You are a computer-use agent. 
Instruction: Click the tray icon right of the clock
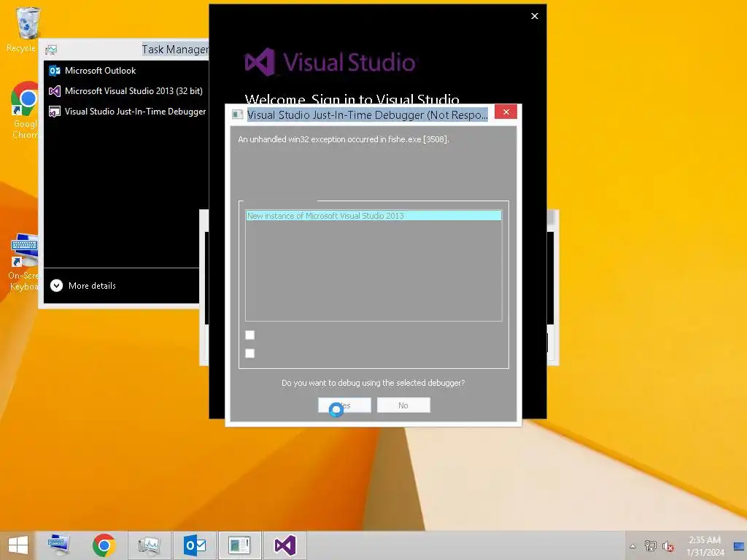pyautogui.click(x=738, y=546)
